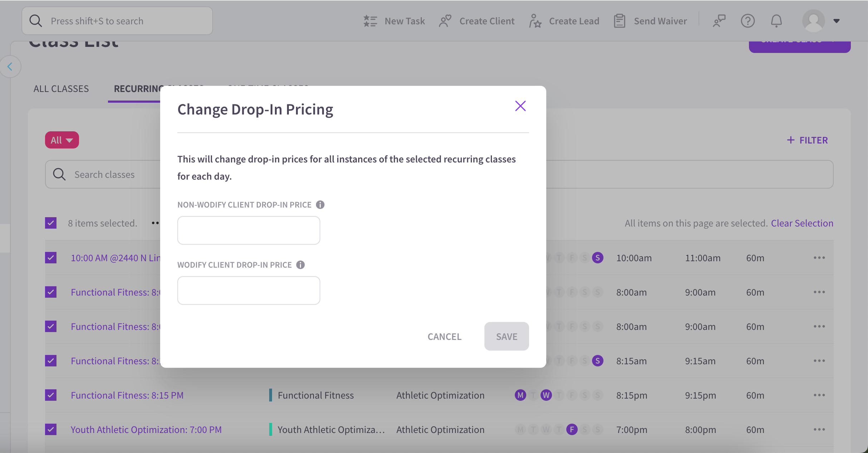Open the notifications bell
The image size is (868, 453).
point(776,21)
